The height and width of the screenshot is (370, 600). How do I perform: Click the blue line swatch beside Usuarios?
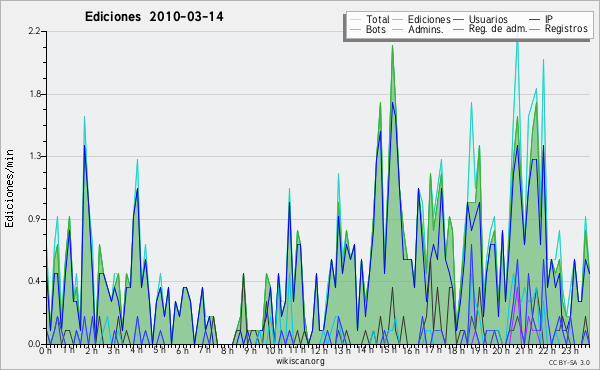coord(458,20)
